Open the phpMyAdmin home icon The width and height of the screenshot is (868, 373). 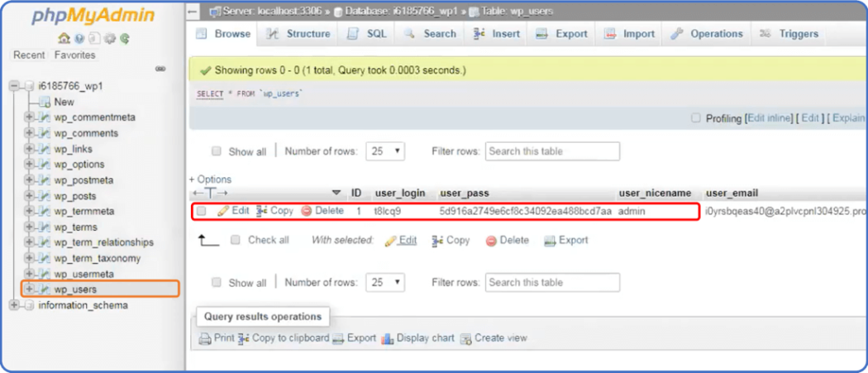click(64, 39)
